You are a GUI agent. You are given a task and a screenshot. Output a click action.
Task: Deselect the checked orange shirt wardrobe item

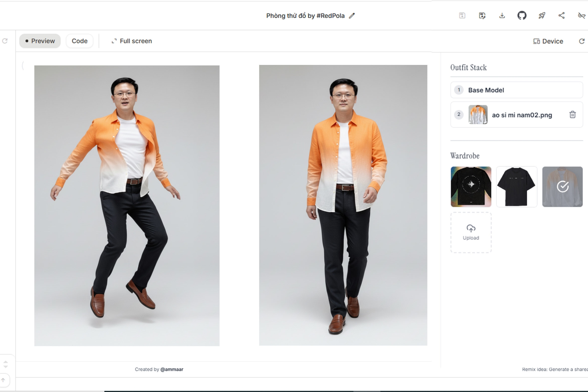562,187
